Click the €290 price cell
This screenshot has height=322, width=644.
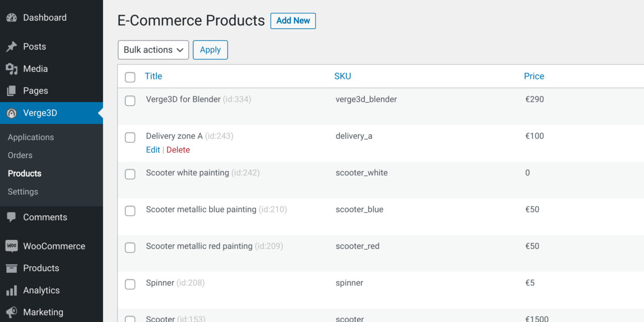pos(534,100)
